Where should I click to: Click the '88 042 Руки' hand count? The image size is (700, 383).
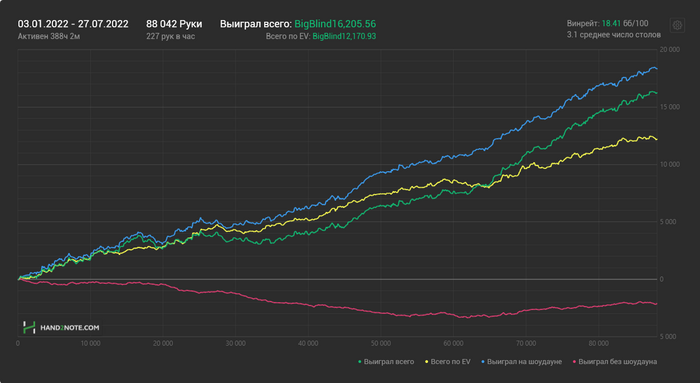[x=174, y=24]
